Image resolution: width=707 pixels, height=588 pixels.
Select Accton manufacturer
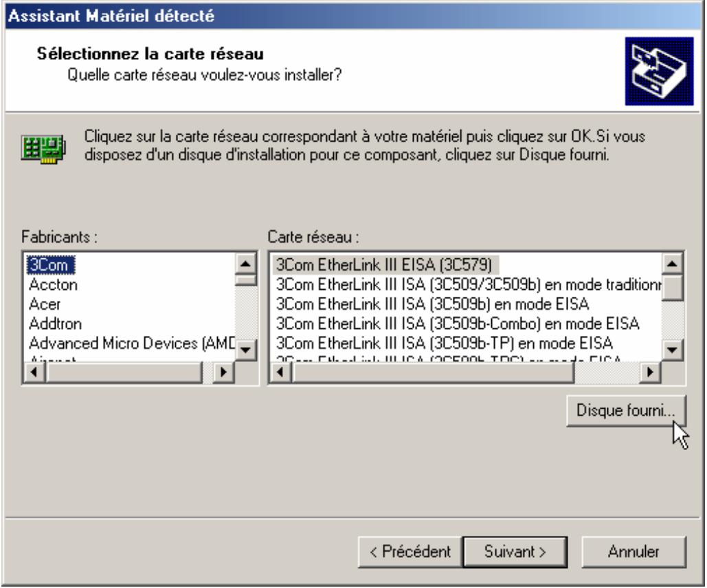[53, 284]
